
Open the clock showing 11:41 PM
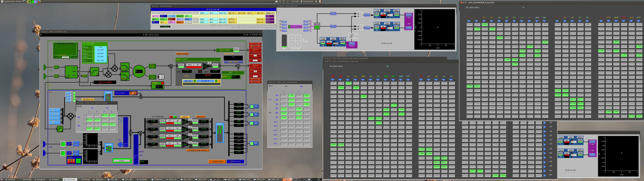295,2
